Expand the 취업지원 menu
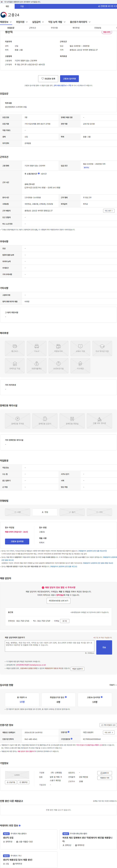Screen dimensions: 117x868 coord(22,22)
